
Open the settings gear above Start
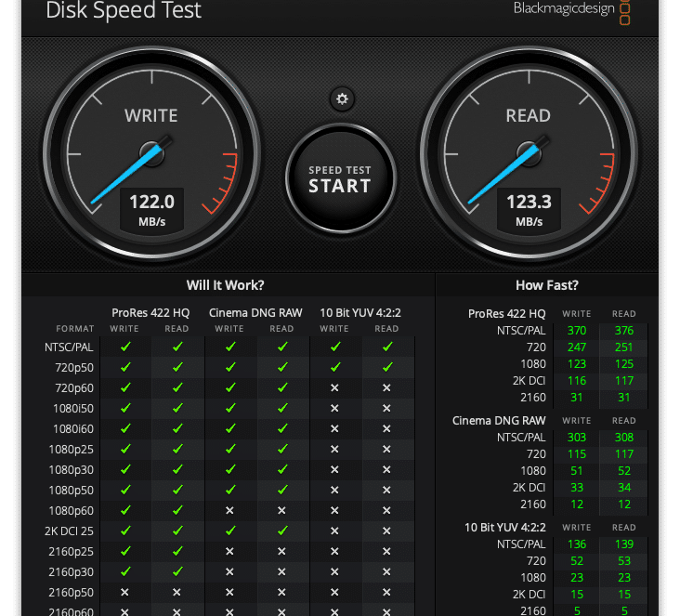point(342,98)
